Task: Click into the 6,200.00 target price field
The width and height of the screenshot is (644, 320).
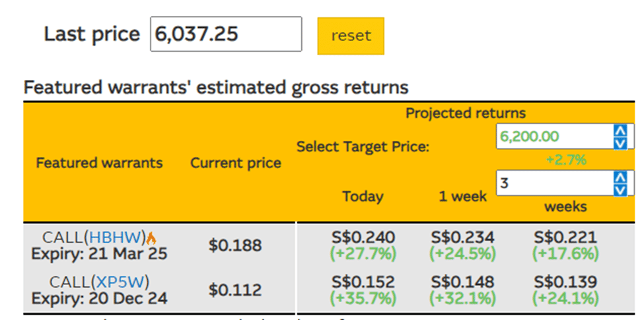Action: click(x=554, y=137)
